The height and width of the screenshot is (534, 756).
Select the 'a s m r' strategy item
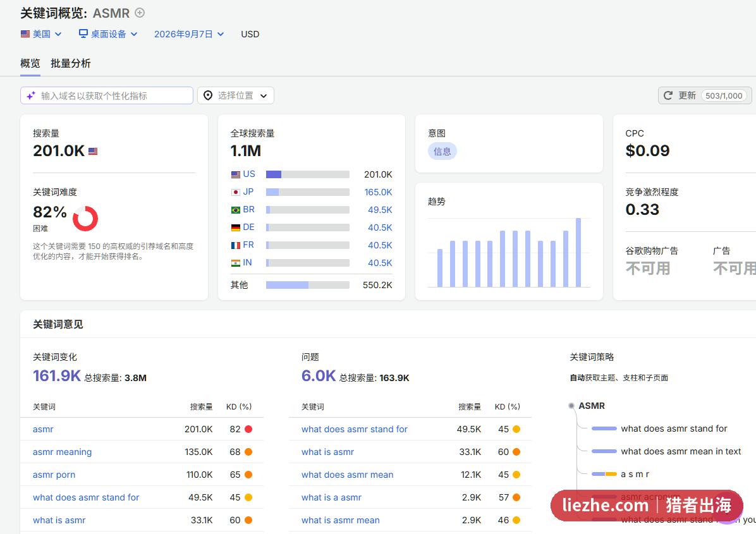pos(635,474)
